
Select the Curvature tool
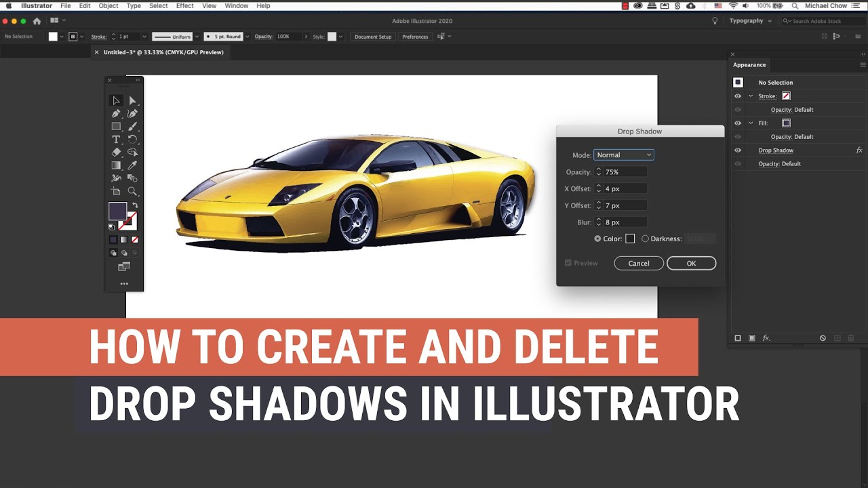pos(132,113)
